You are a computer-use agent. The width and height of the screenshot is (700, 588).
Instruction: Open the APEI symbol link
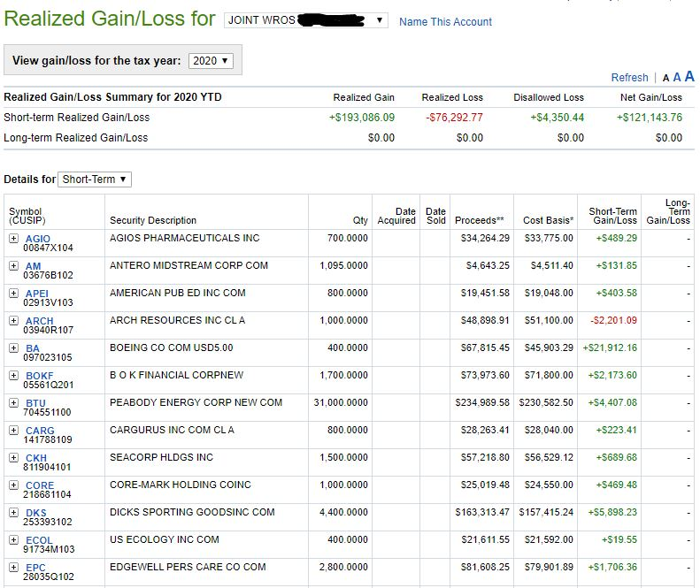tap(36, 294)
